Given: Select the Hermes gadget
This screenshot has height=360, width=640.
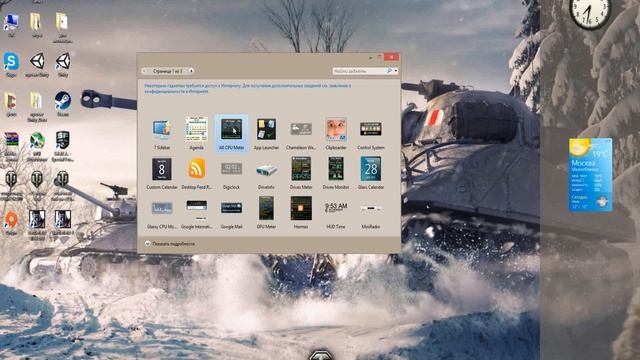Looking at the screenshot, I should (x=301, y=213).
